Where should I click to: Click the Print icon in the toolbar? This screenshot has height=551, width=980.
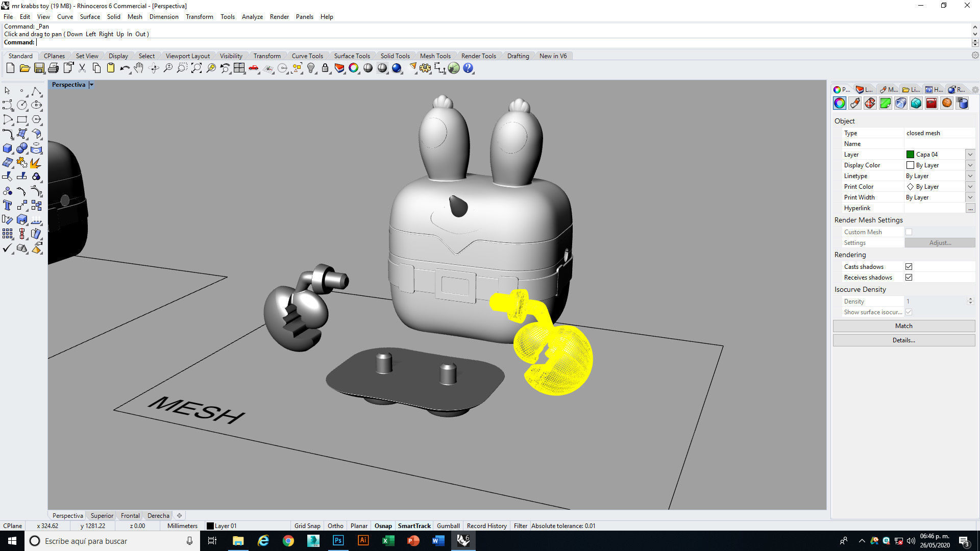click(53, 68)
